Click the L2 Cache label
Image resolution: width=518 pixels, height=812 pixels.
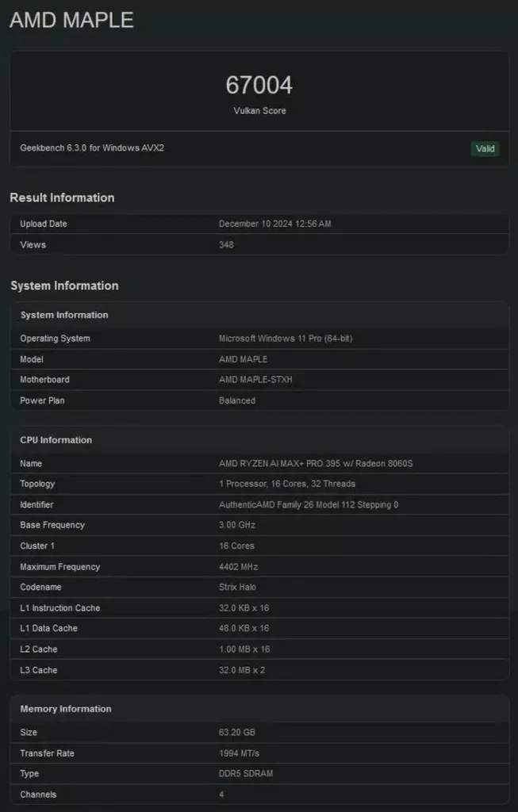(x=38, y=649)
